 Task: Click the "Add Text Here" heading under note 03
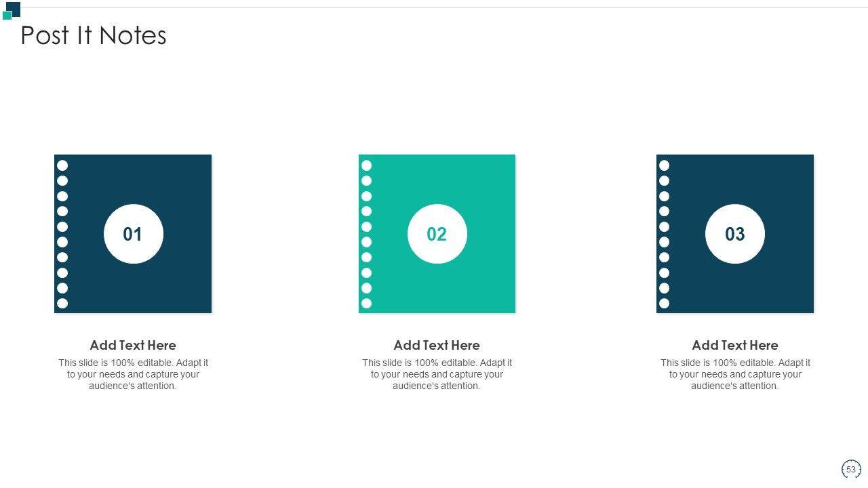point(735,345)
